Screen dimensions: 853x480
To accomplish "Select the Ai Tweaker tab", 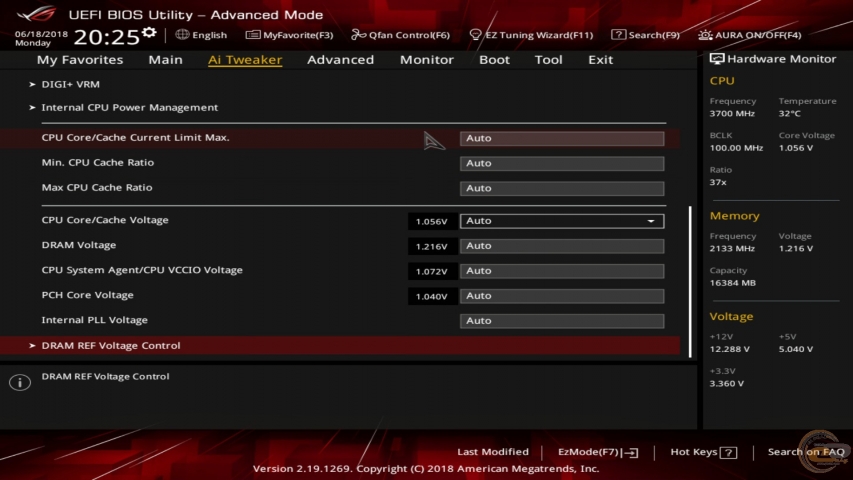I will click(x=245, y=60).
